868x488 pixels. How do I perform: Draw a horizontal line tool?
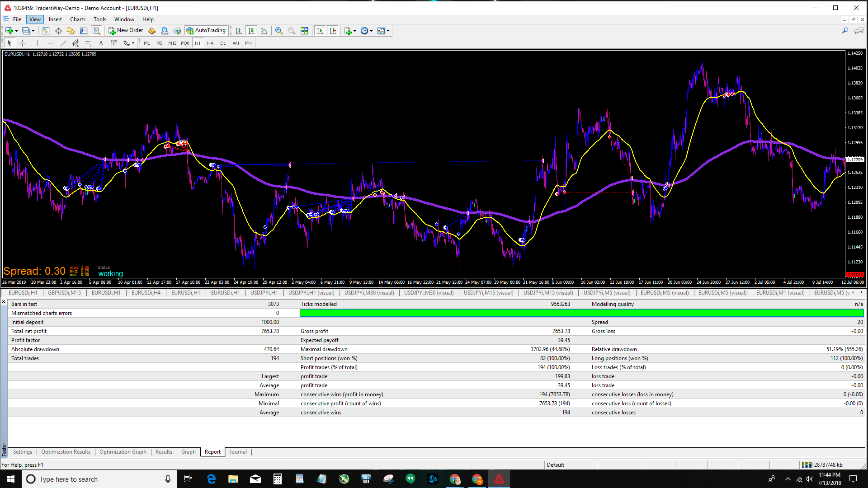click(x=50, y=43)
